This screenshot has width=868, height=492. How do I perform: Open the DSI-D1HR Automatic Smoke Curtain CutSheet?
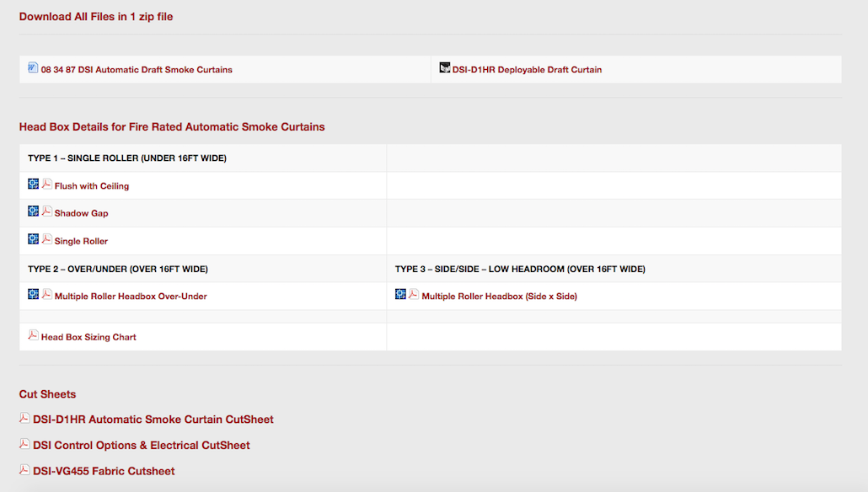click(x=153, y=420)
